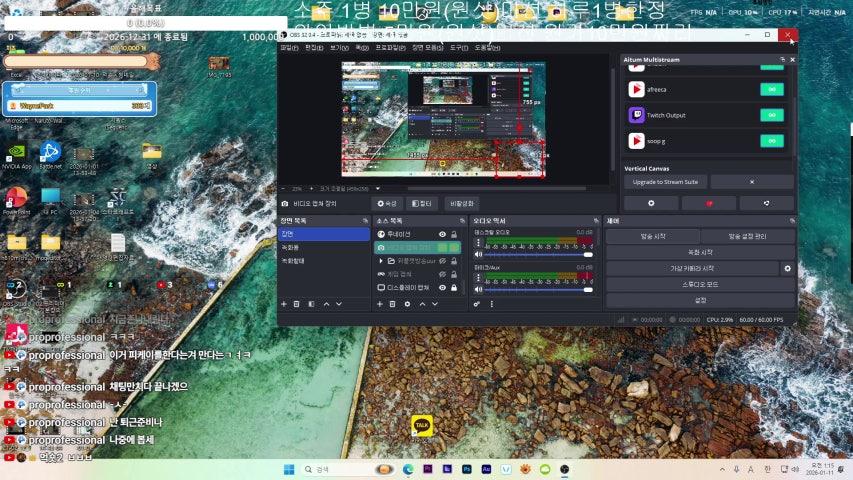Toggle the Twitch Output stream switch
Image resolution: width=853 pixels, height=480 pixels.
tap(771, 115)
